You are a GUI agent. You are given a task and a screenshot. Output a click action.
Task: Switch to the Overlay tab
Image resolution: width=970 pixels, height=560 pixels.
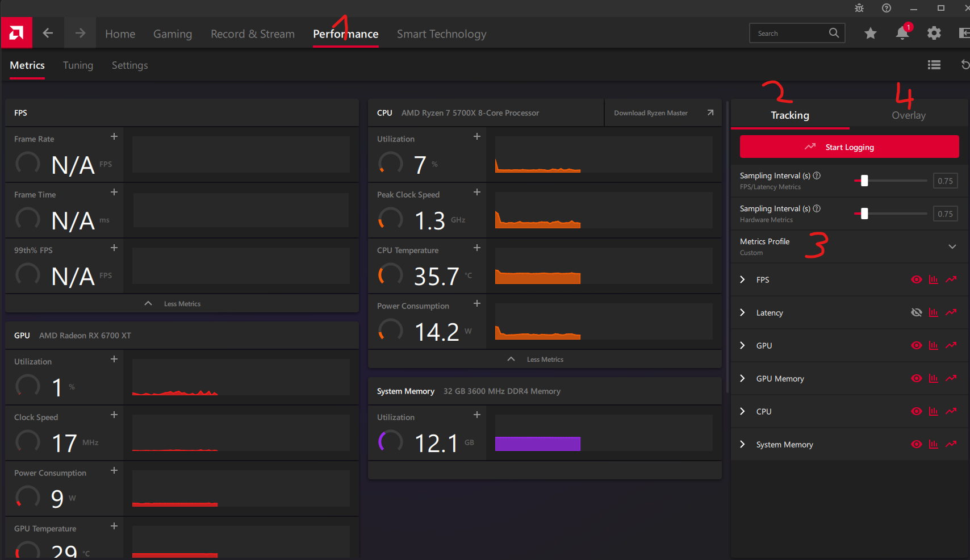(x=909, y=115)
